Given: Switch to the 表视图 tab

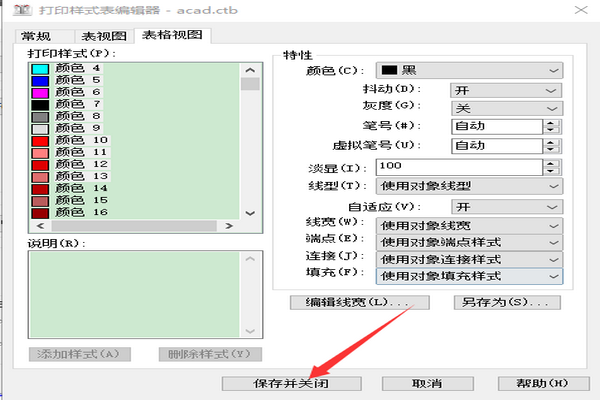Looking at the screenshot, I should (x=104, y=36).
